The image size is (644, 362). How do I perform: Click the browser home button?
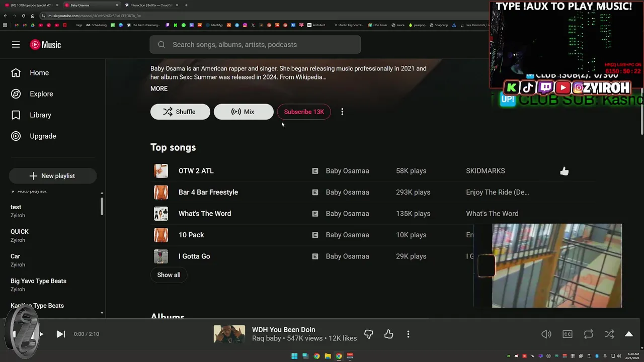pyautogui.click(x=33, y=16)
